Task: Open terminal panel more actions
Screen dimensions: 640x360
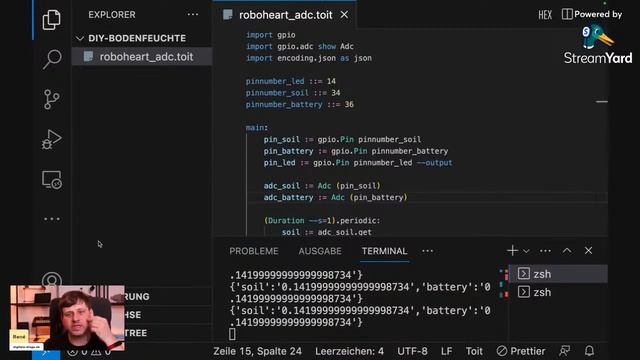Action: (545, 251)
